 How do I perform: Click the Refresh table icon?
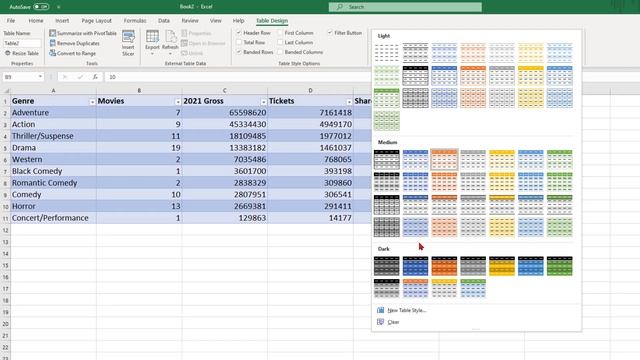[x=170, y=37]
